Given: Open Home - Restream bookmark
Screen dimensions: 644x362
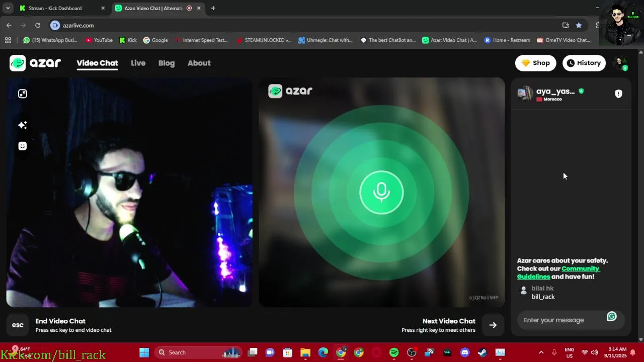Looking at the screenshot, I should [x=507, y=40].
